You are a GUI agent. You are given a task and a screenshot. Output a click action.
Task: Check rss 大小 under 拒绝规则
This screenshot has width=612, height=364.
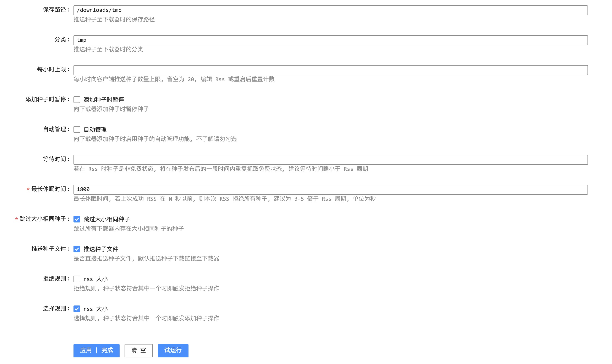(77, 279)
